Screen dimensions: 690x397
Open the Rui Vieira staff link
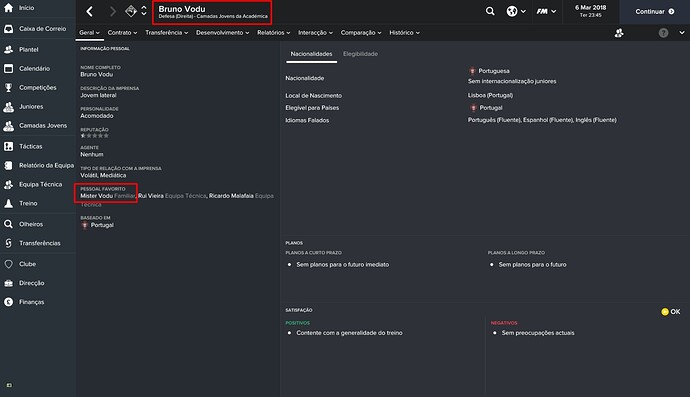point(151,196)
